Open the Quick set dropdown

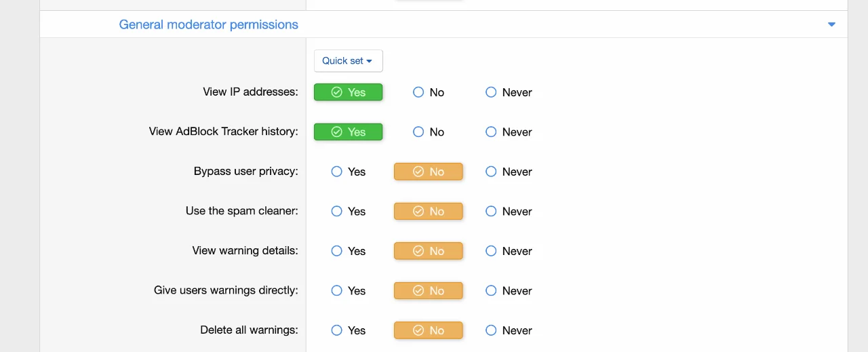point(348,61)
